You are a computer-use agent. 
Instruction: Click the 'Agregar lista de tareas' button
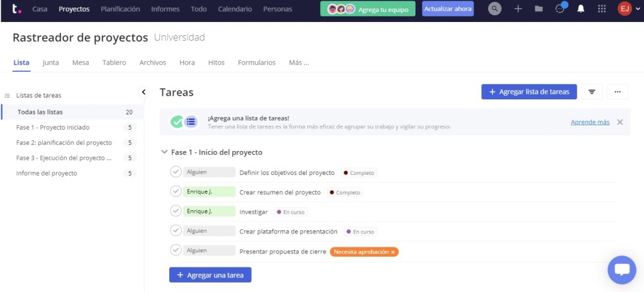528,92
